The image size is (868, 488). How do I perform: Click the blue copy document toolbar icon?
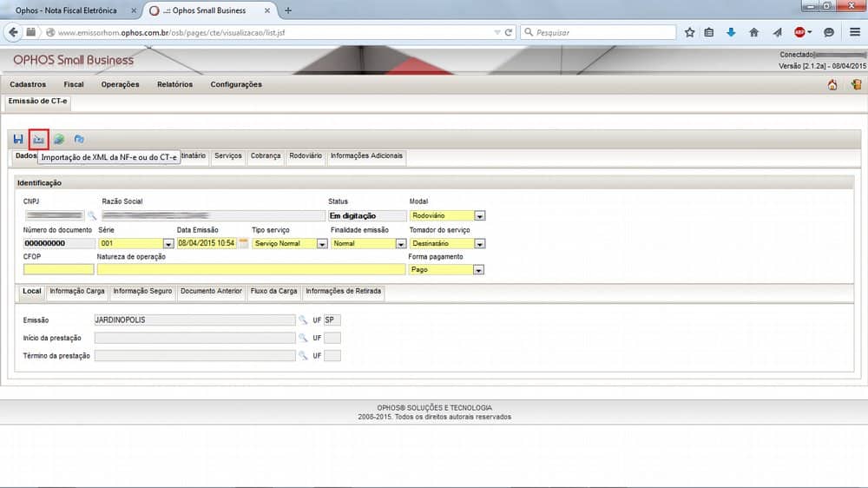point(79,139)
